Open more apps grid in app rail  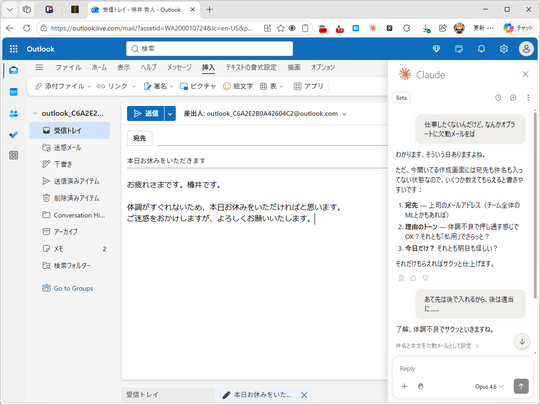[x=13, y=155]
